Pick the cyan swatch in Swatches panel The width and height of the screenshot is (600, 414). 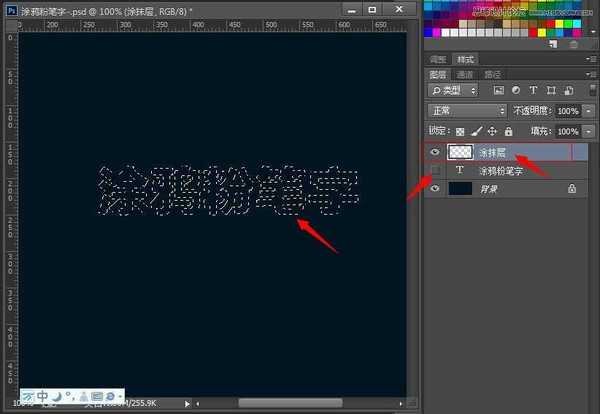coord(577,24)
